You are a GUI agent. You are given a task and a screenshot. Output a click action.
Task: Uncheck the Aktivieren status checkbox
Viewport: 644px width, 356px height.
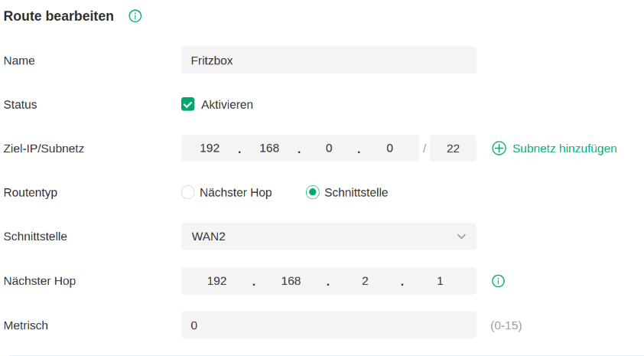pyautogui.click(x=187, y=104)
